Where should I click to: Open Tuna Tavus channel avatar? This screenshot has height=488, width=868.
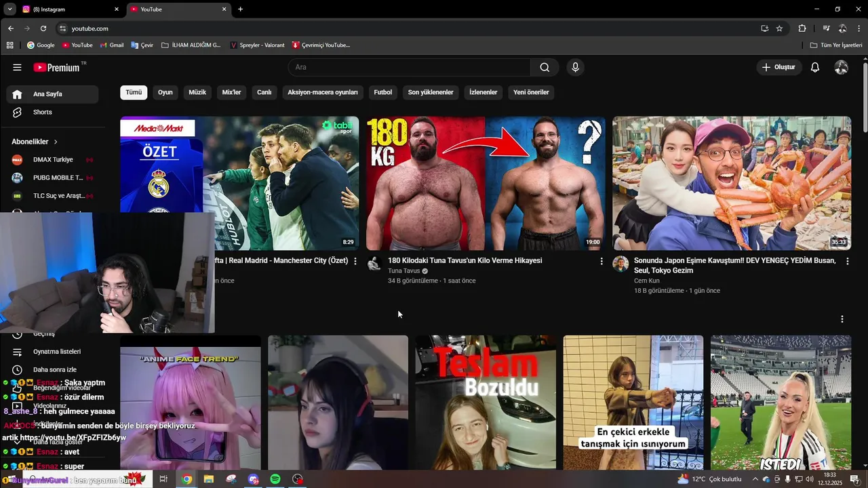(374, 264)
